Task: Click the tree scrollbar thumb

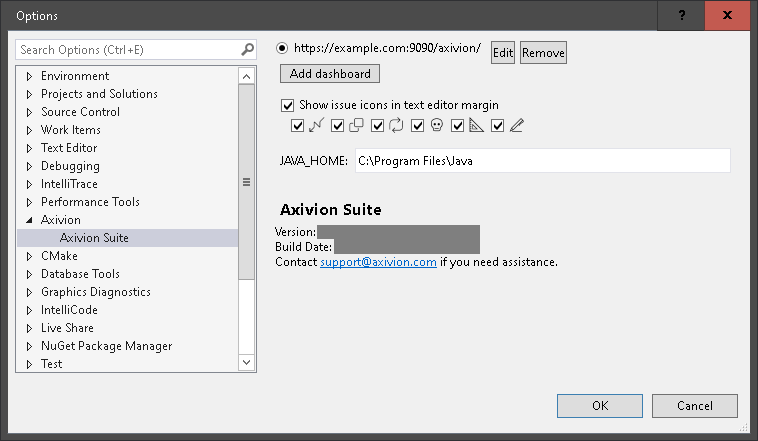Action: pyautogui.click(x=247, y=182)
